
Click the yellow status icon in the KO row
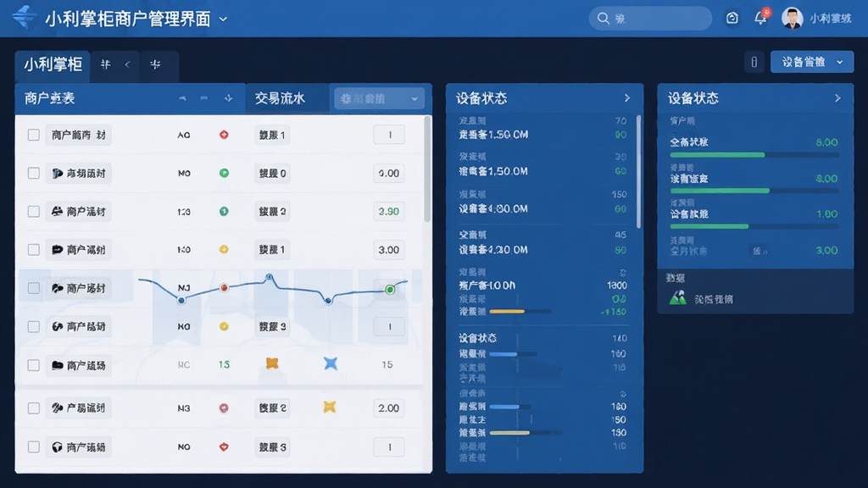pos(224,326)
